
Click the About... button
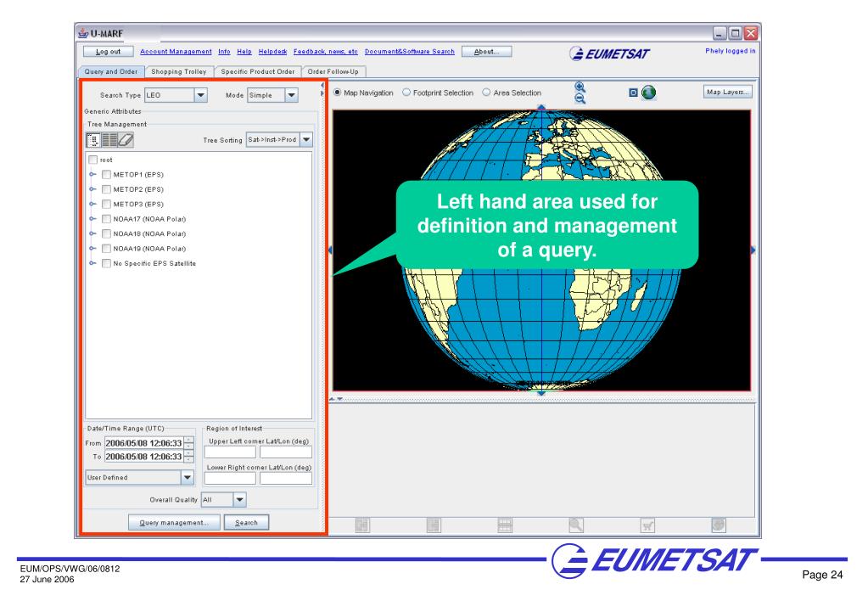click(x=486, y=52)
